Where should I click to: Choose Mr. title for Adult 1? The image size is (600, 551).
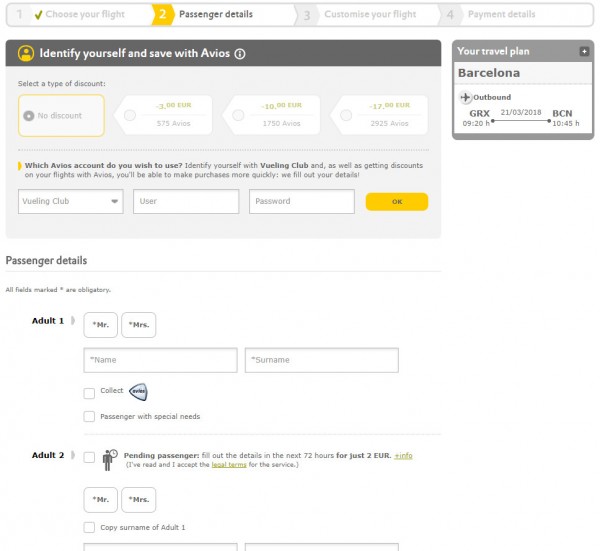[x=101, y=325]
